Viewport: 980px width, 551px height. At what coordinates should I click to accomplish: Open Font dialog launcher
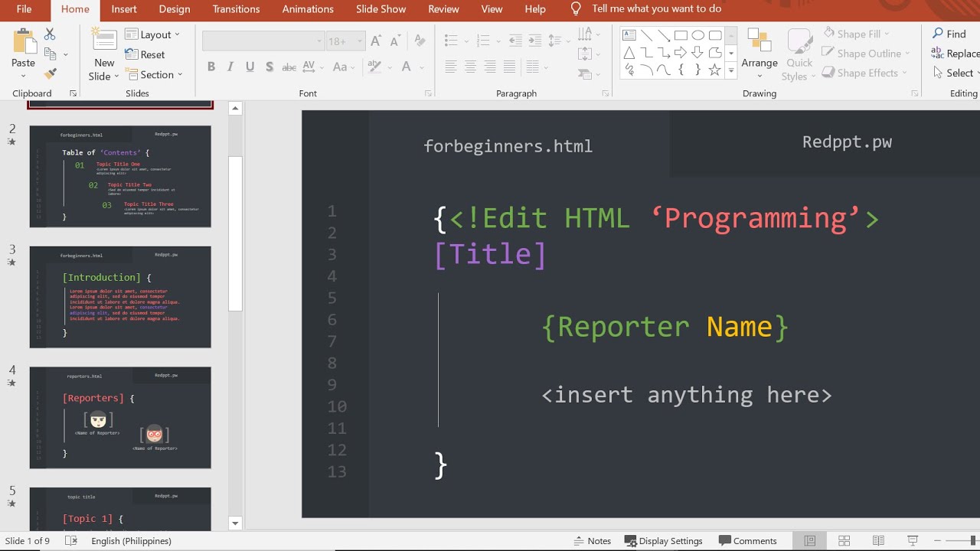tap(428, 93)
